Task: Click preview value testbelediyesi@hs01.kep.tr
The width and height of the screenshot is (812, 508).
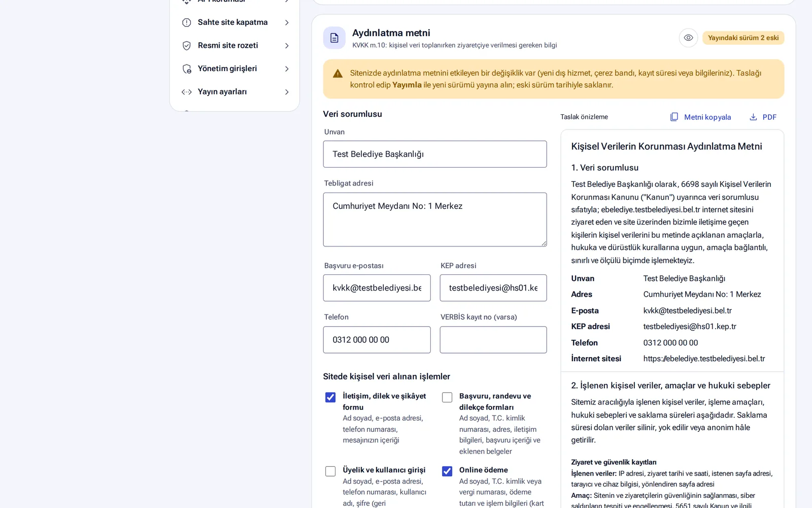Action: (x=690, y=327)
